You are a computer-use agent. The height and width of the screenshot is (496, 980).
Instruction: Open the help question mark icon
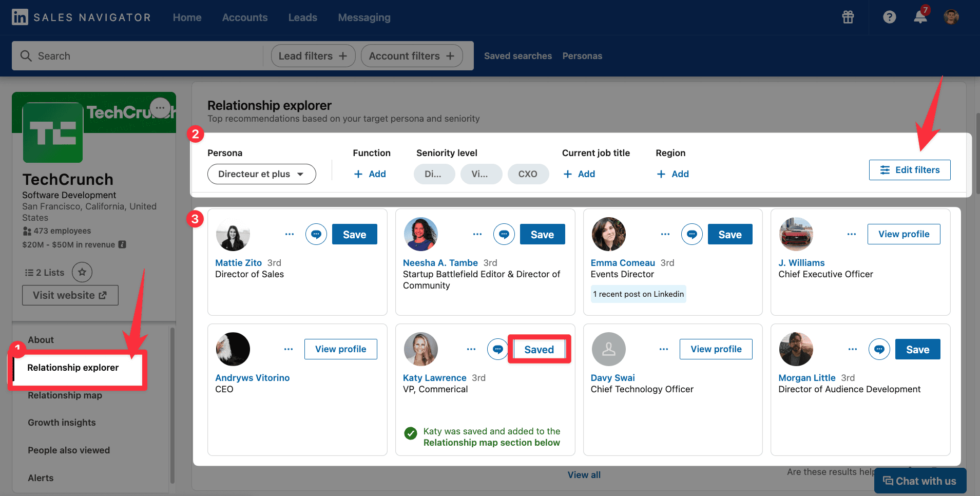pos(890,17)
